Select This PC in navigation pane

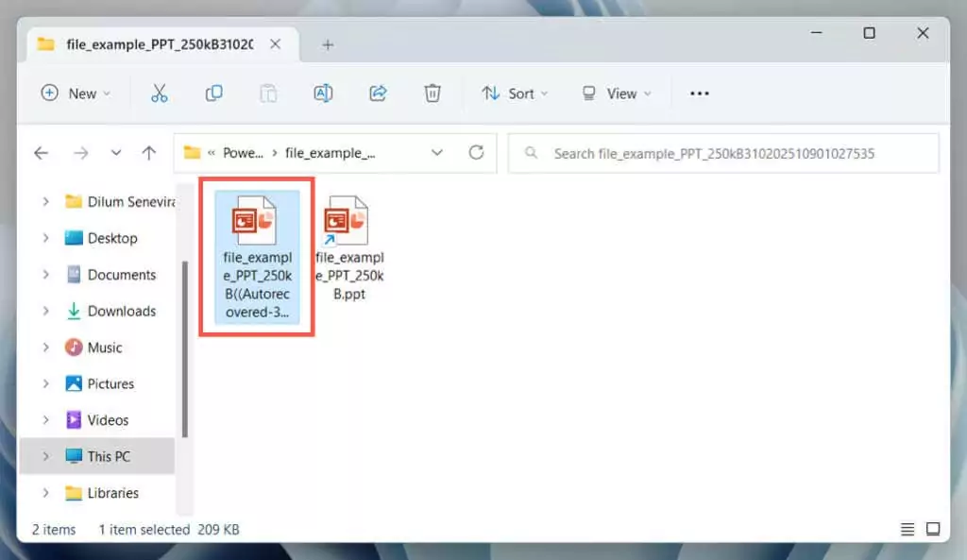[x=109, y=456]
